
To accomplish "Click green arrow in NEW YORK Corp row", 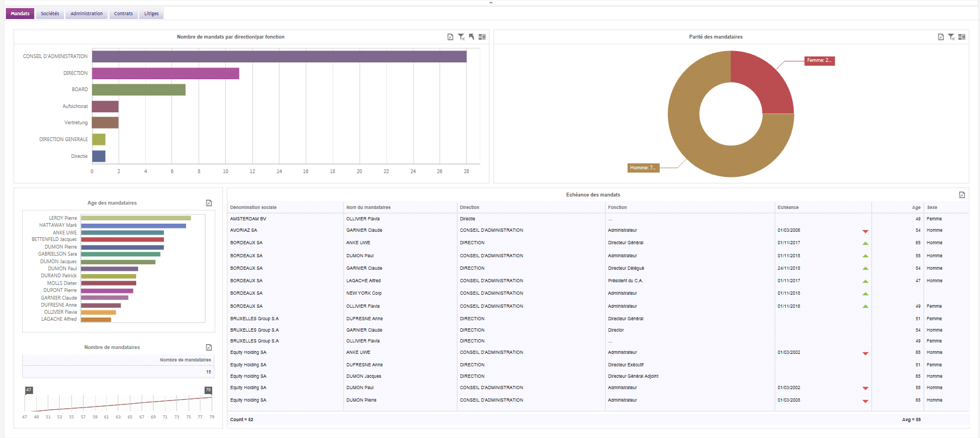I will (x=866, y=294).
